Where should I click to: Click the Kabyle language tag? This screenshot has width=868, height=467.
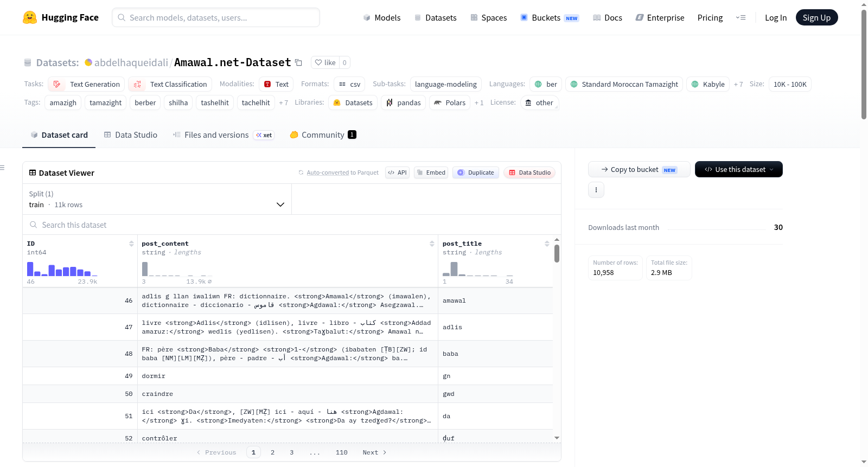point(708,84)
